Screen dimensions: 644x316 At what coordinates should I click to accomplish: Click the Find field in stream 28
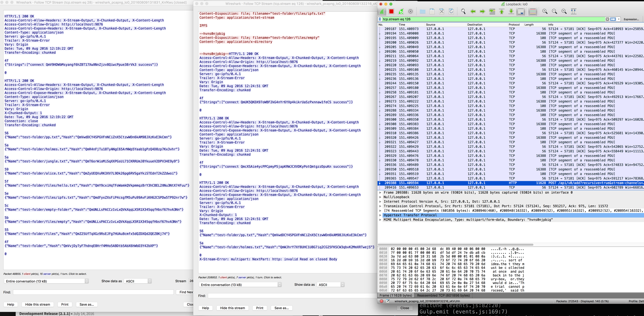tap(93, 292)
